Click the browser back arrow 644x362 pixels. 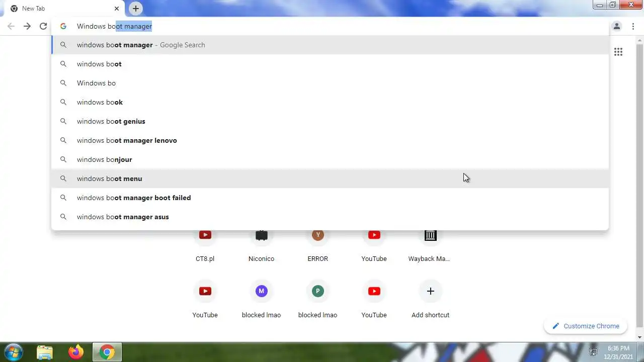(x=11, y=26)
